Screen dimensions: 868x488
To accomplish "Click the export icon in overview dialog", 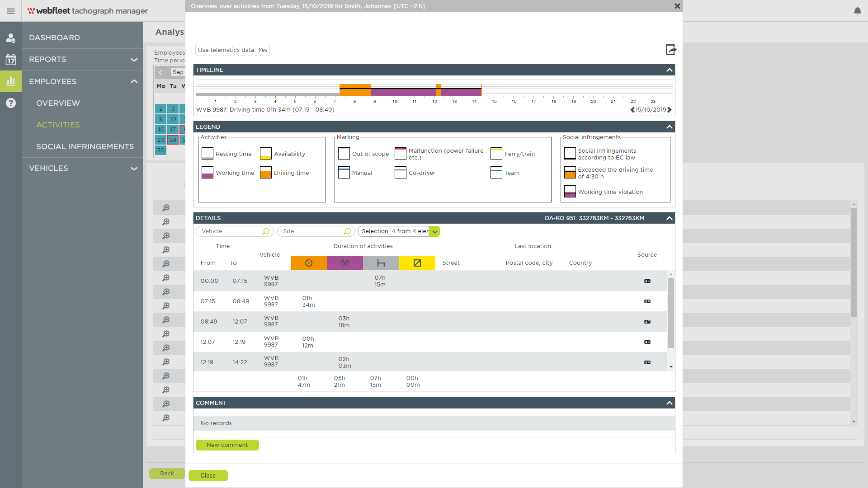I will click(670, 50).
